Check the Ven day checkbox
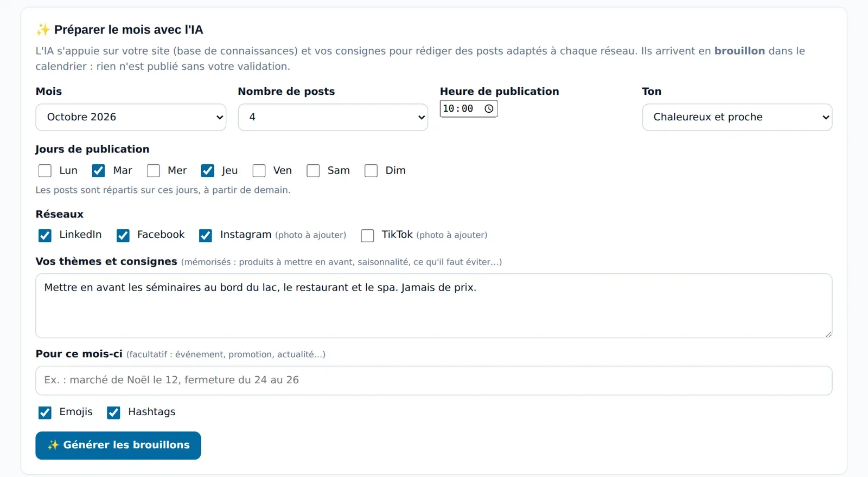The image size is (868, 477). tap(259, 171)
